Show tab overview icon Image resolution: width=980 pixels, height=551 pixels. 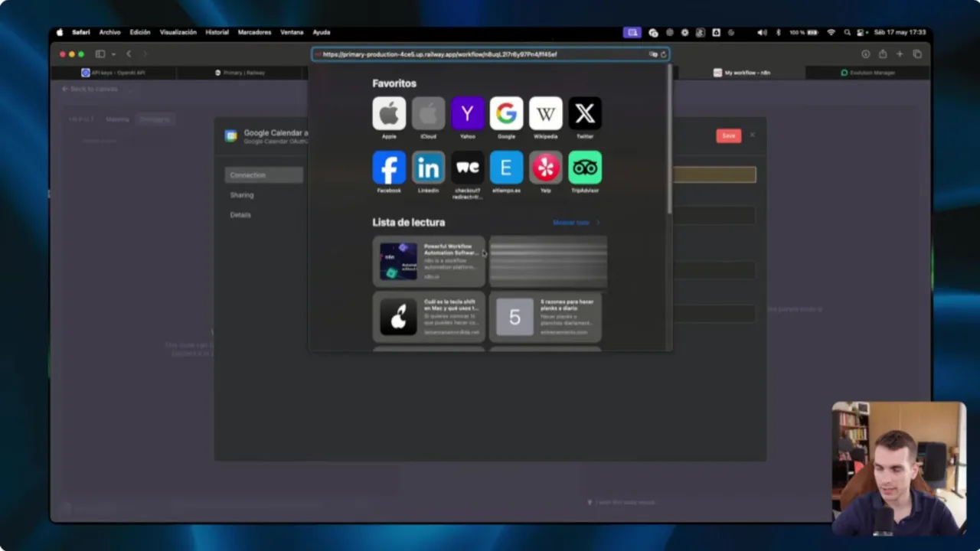(x=917, y=54)
